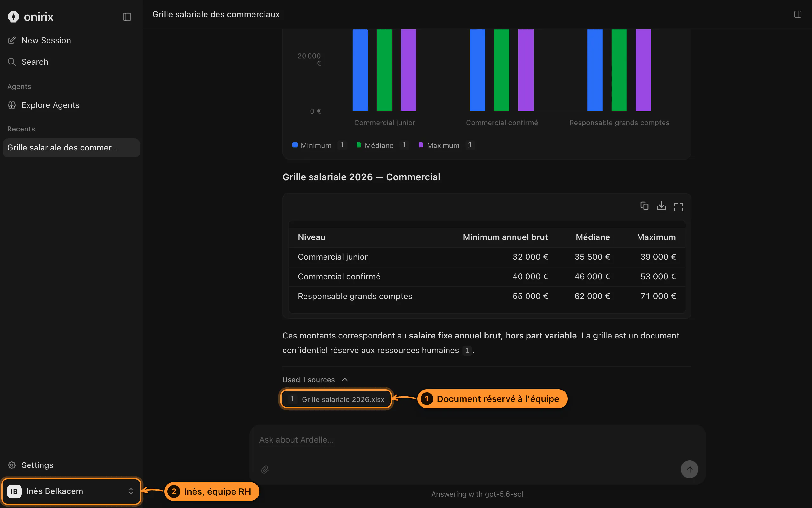Viewport: 812px width, 508px height.
Task: Expand the table to fullscreen
Action: [678, 207]
